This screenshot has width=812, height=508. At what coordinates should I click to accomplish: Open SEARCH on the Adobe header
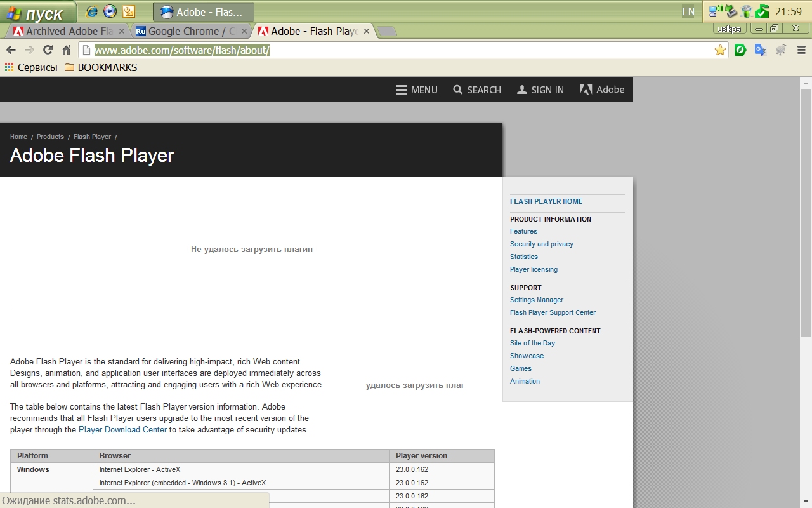coord(477,90)
